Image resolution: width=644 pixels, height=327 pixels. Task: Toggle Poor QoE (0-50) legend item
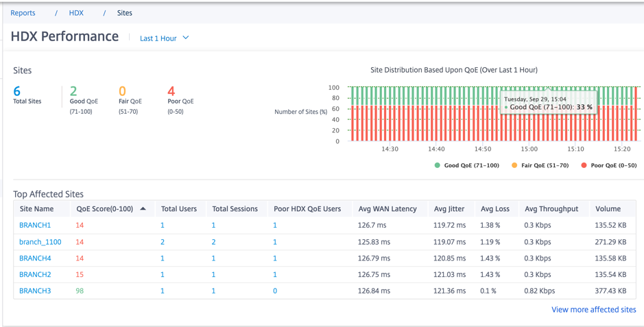coord(609,165)
